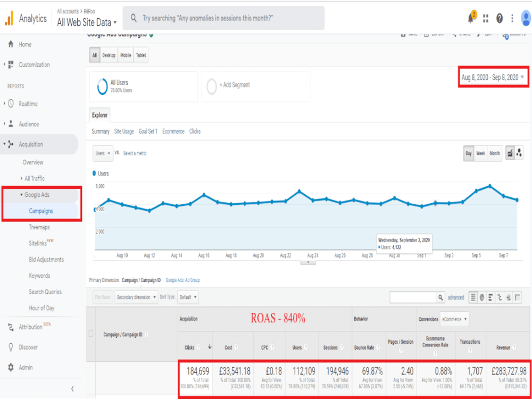Open the eCommerce conversions dropdown
The width and height of the screenshot is (532, 399).
pos(454,319)
